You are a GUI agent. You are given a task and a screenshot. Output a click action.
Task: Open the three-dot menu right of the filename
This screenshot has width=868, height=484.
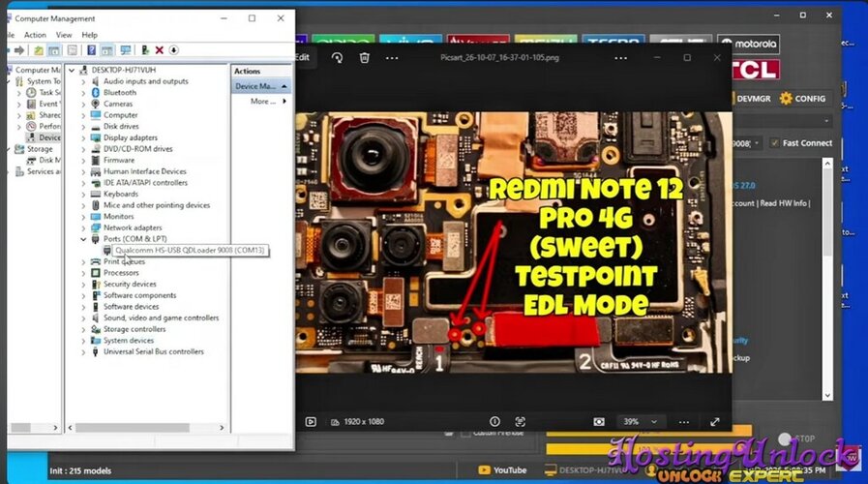(620, 57)
